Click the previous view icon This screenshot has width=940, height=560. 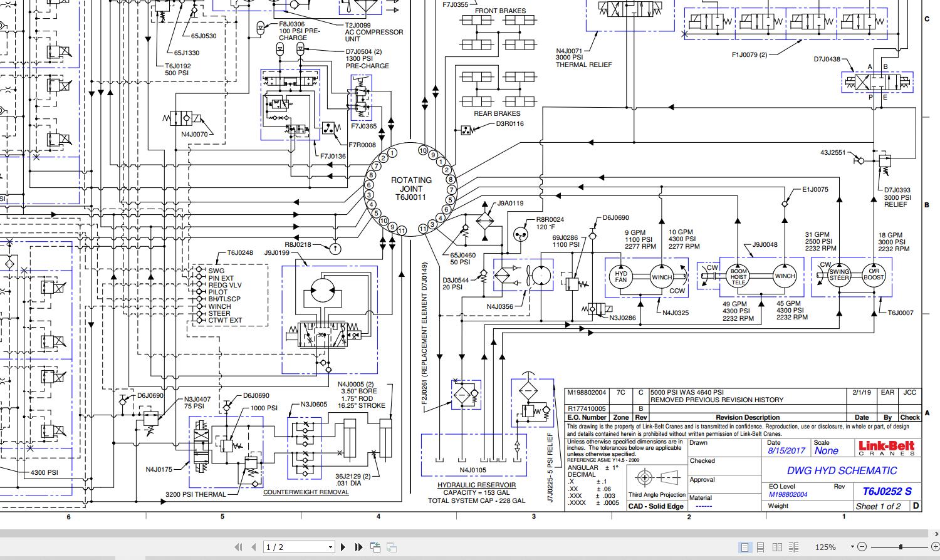375,547
